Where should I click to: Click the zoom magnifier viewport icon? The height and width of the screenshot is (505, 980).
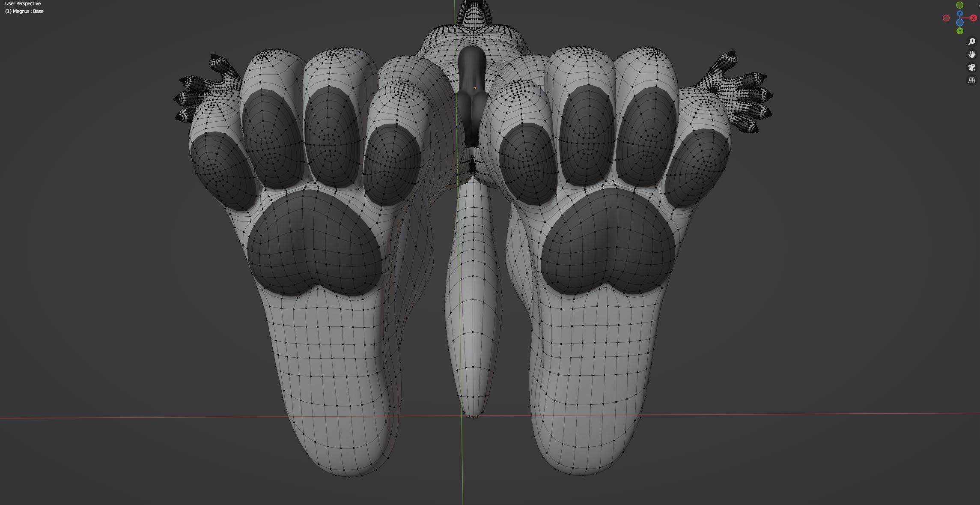click(972, 42)
